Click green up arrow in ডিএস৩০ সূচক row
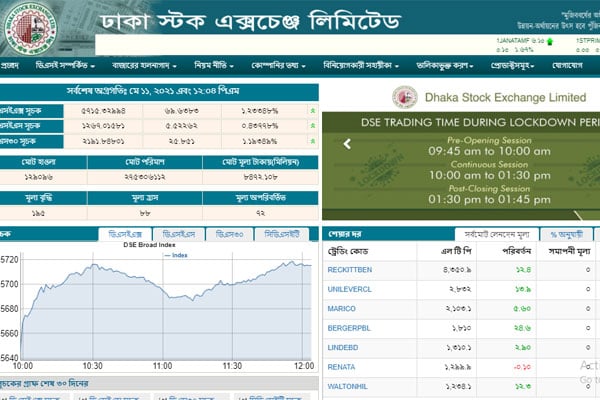Image resolution: width=600 pixels, height=400 pixels. coord(313,141)
